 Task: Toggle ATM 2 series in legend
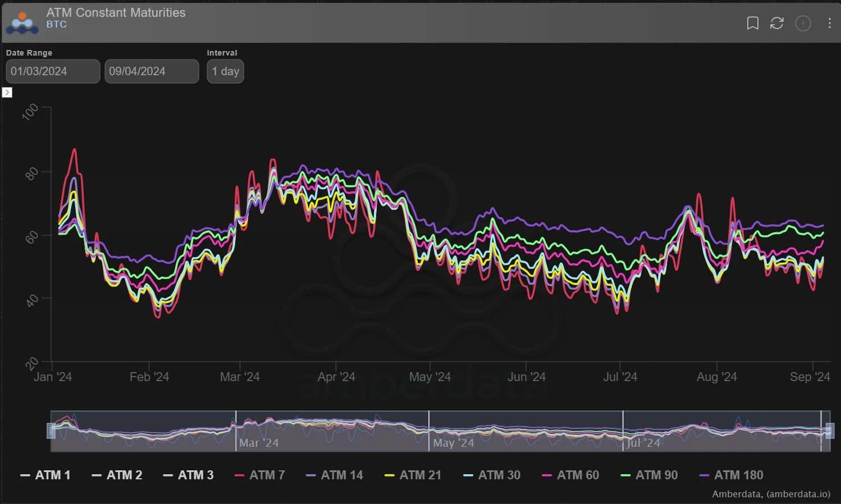pos(117,475)
